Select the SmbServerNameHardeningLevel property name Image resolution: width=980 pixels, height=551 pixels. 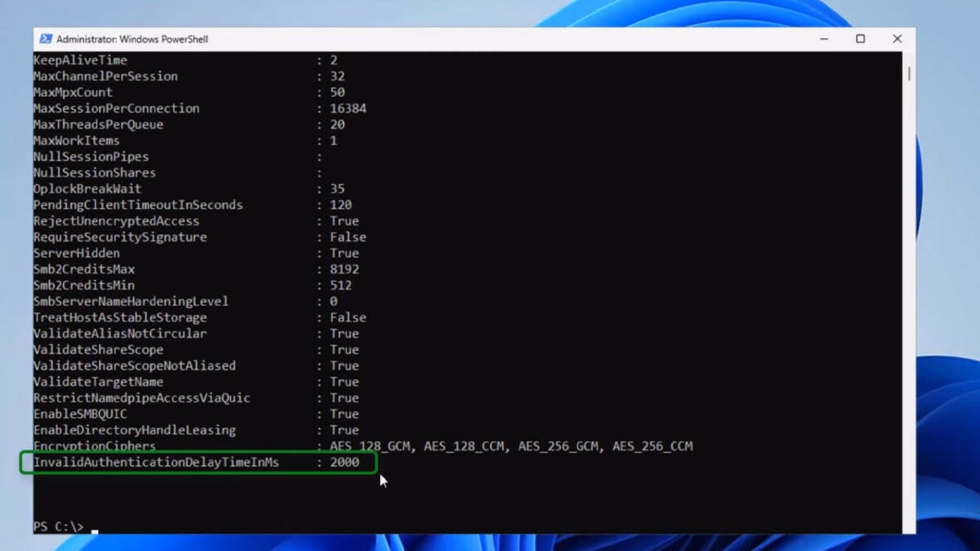coord(131,301)
